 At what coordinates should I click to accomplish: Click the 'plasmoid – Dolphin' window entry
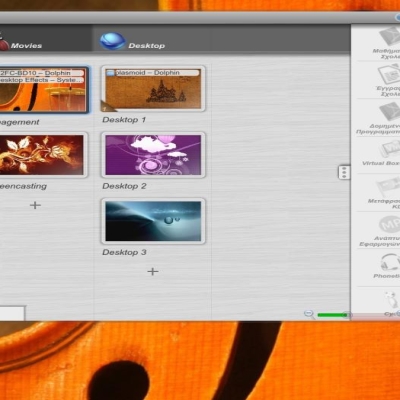153,73
